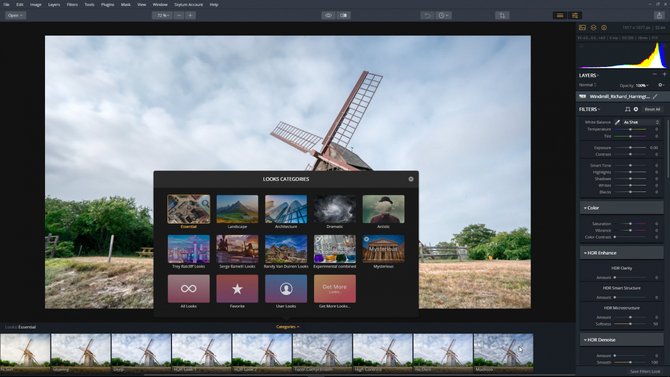Viewport: 670px width, 377px height.
Task: Open the As Shot white balance dropdown
Action: (x=641, y=122)
